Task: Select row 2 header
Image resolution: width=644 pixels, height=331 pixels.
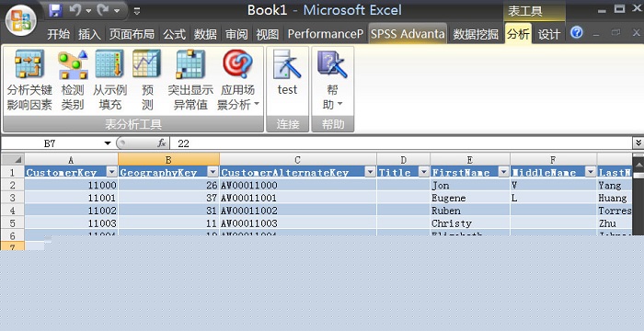Action: (12, 185)
